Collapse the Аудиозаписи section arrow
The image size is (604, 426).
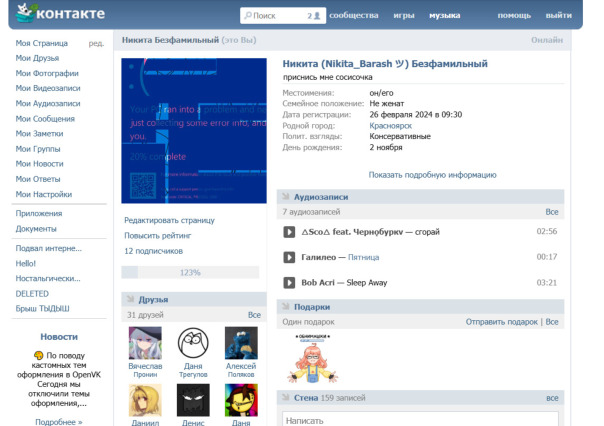pos(286,196)
